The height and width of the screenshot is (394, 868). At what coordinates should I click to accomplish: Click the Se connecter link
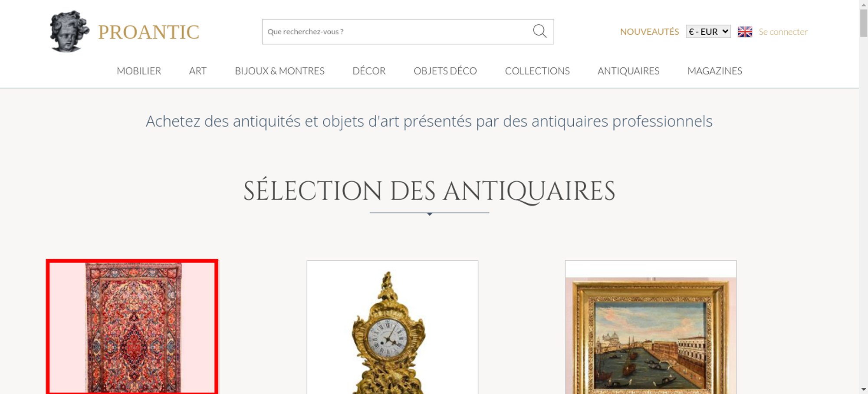(x=783, y=32)
